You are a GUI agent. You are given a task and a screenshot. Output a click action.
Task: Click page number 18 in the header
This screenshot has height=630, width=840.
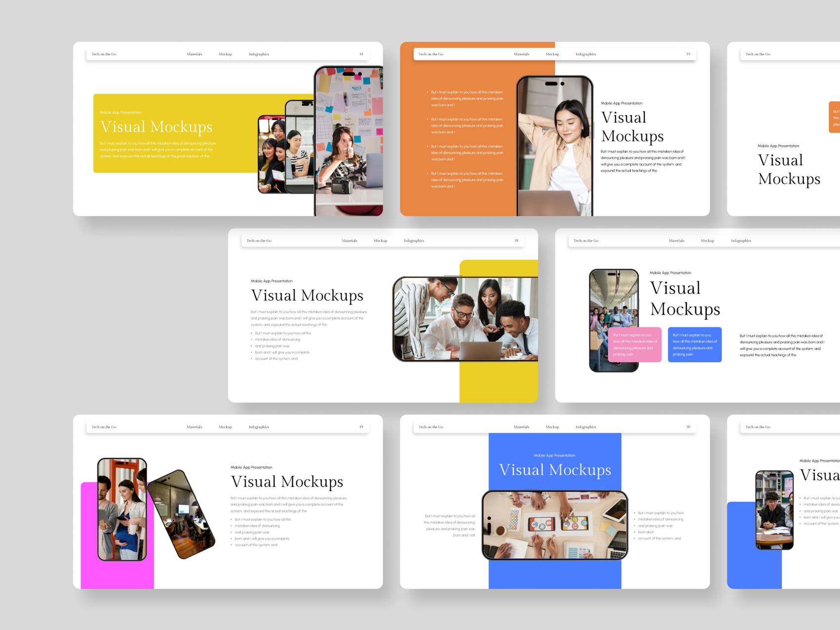[516, 241]
